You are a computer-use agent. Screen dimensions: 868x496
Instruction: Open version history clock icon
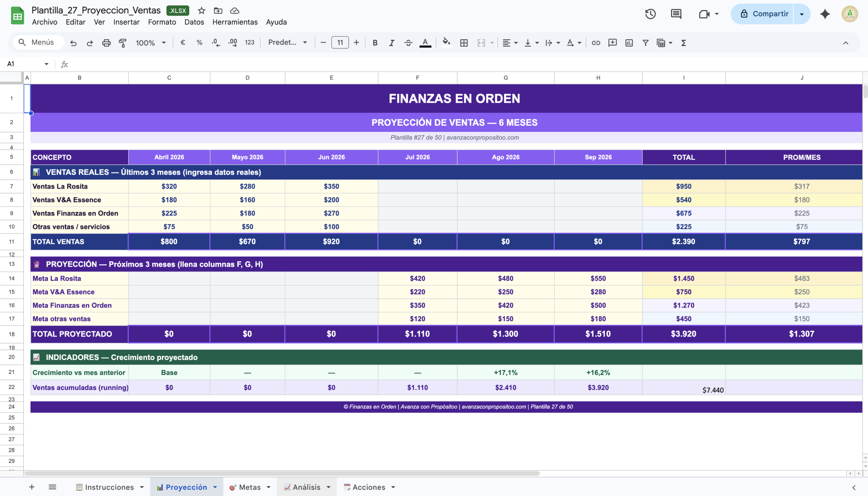(650, 14)
